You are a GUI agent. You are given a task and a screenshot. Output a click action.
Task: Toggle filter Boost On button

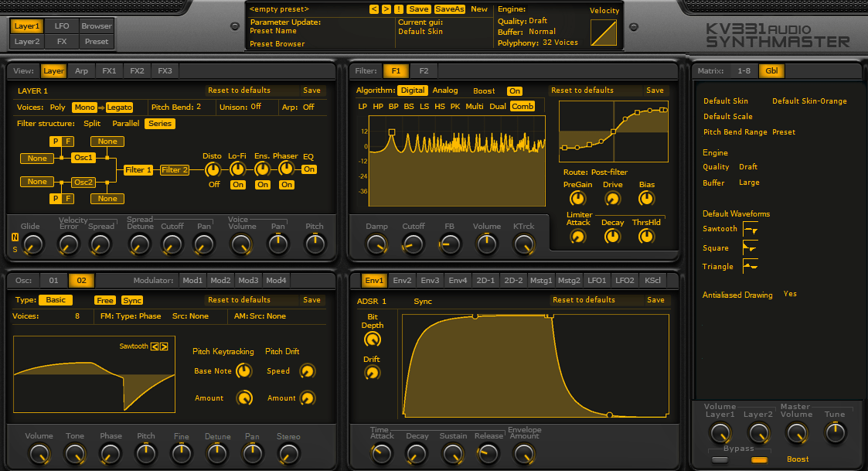(515, 91)
